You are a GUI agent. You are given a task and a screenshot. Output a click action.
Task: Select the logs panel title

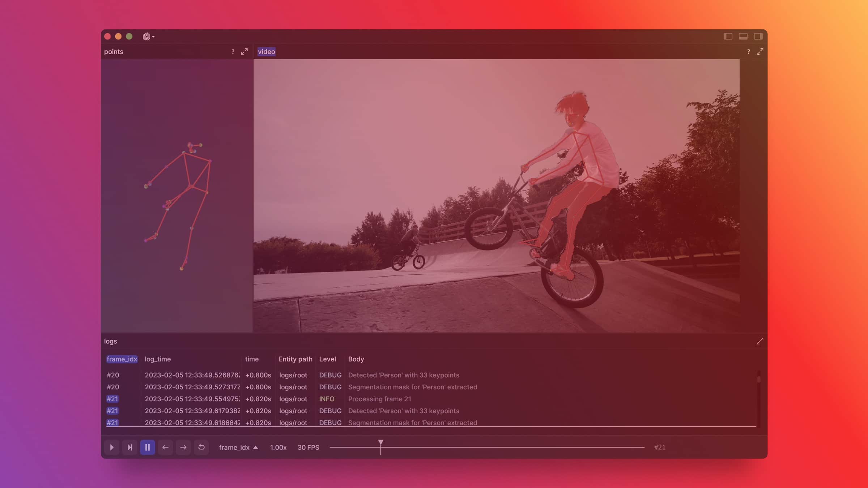click(x=110, y=341)
